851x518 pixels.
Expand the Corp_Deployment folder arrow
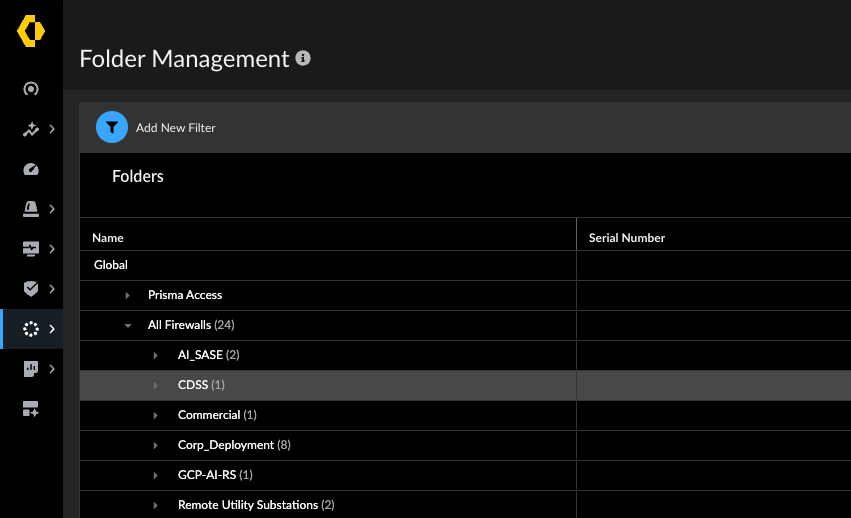(x=155, y=445)
